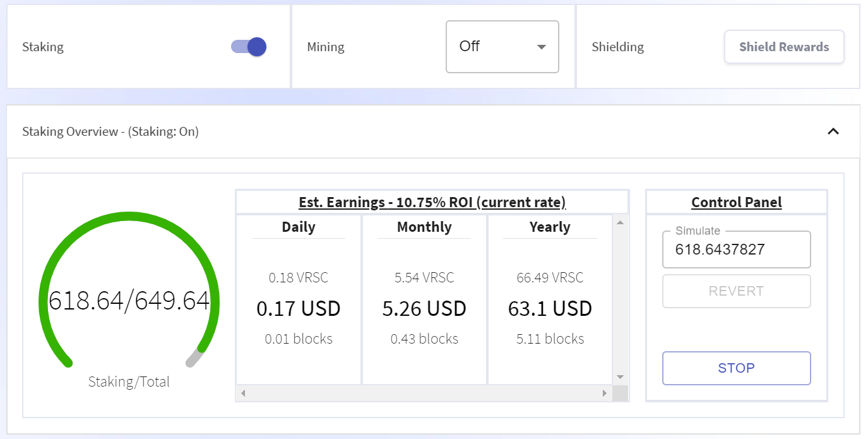
Task: Click the Control Panel heading
Action: 737,202
